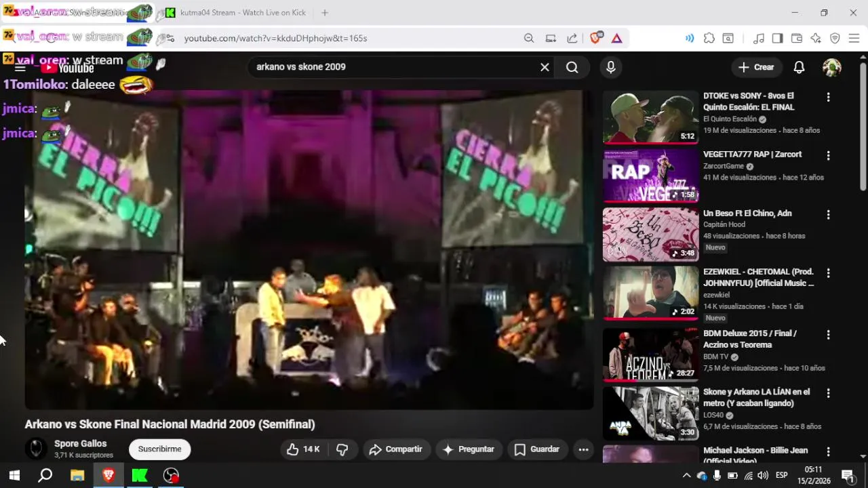Screen dimensions: 868x488
Task: Open the Spore Gallos channel link
Action: pos(81,444)
